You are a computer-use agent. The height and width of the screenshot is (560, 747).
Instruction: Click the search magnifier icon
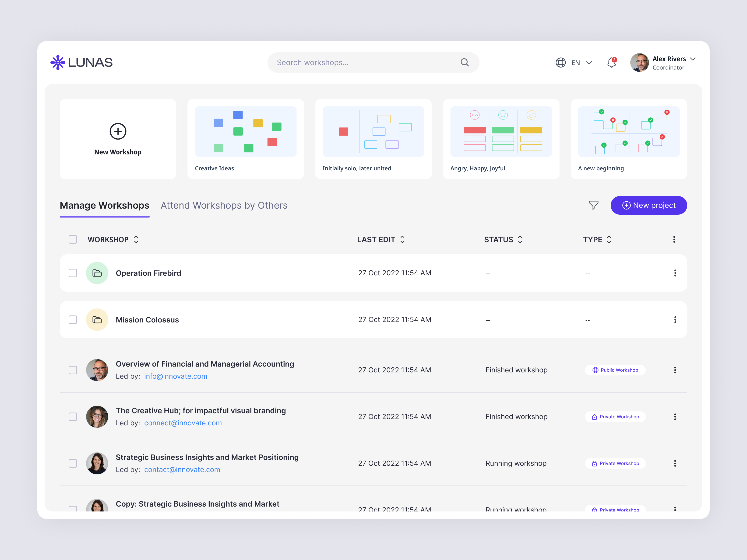465,63
